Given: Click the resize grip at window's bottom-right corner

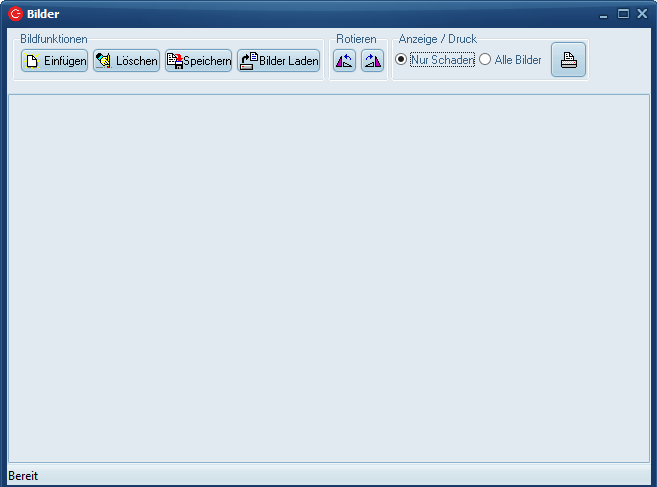Looking at the screenshot, I should [650, 480].
